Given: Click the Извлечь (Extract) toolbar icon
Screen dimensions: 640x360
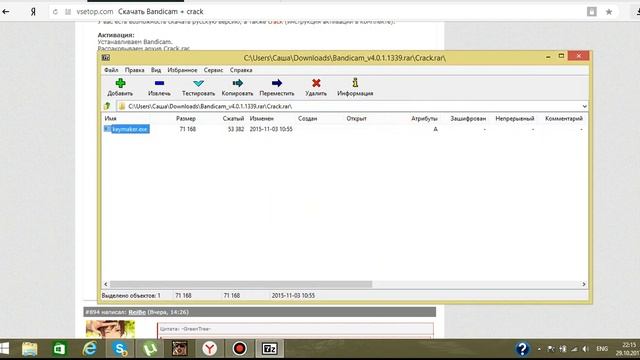Looking at the screenshot, I should (159, 83).
